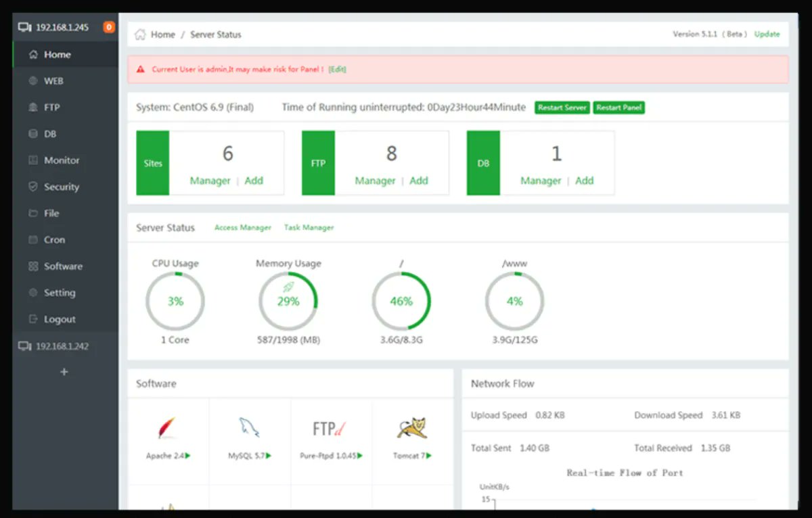Expand MySQL options using its green arrow
The height and width of the screenshot is (518, 812).
[x=270, y=456]
